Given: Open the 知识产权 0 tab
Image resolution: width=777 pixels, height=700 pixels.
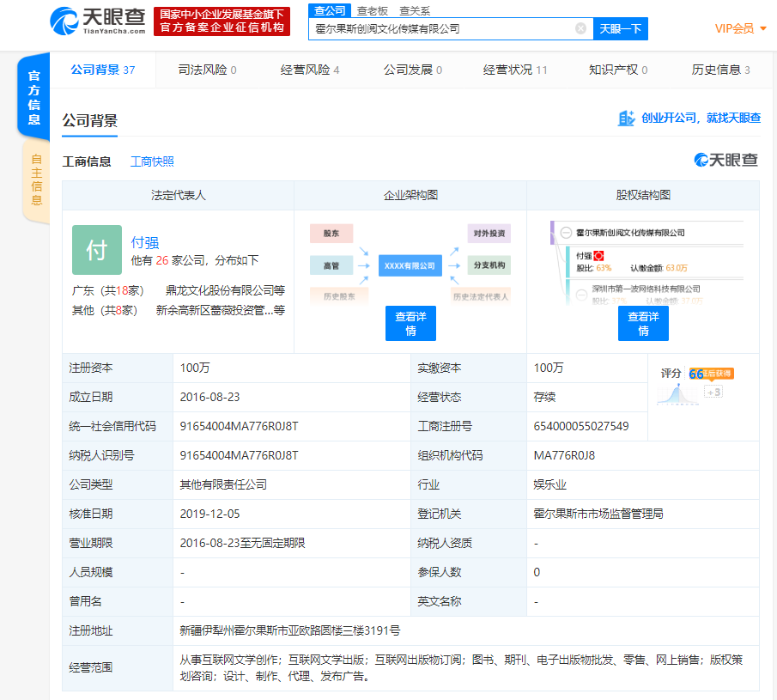Looking at the screenshot, I should pos(618,70).
